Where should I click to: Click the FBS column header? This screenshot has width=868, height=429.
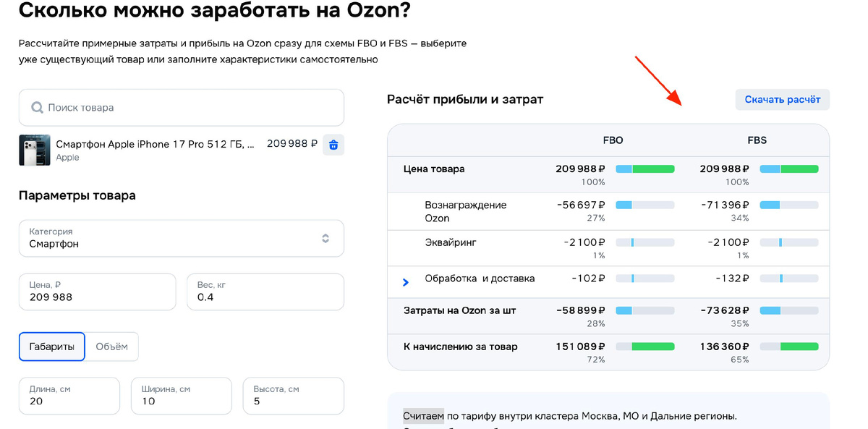coord(757,140)
